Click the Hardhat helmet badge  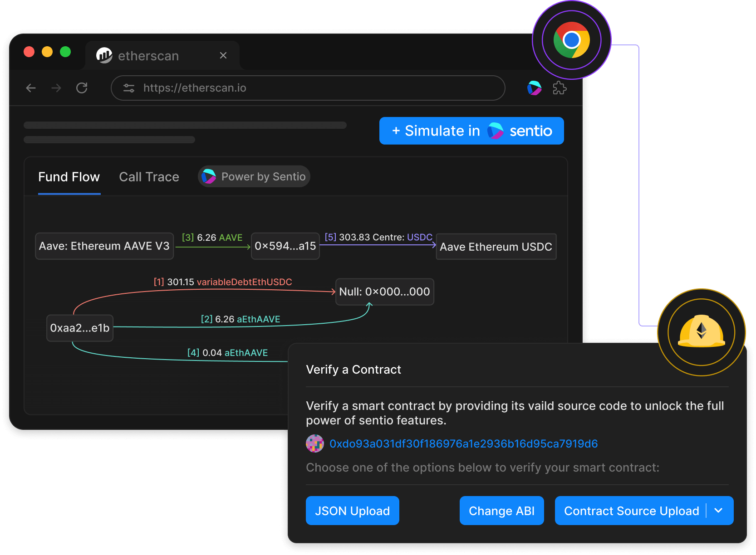(702, 332)
